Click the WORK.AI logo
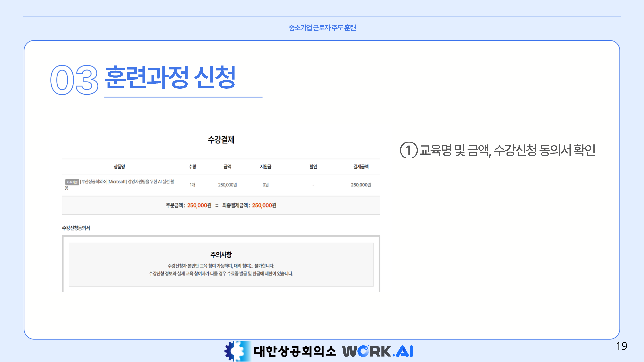Image resolution: width=644 pixels, height=362 pixels. 378,351
